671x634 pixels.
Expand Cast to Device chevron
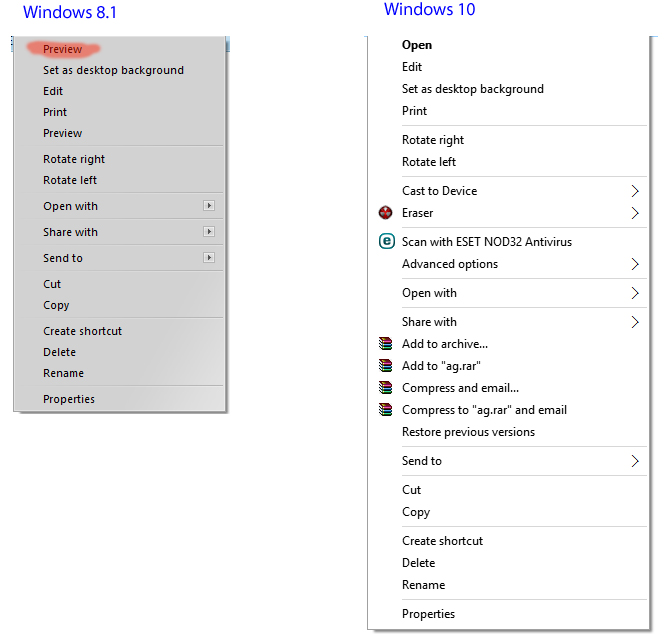[635, 191]
